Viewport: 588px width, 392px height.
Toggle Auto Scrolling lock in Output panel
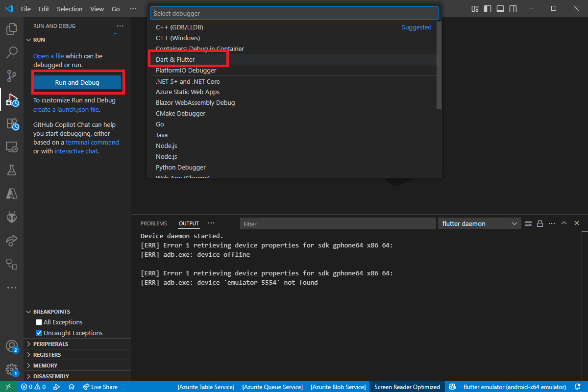click(x=539, y=223)
